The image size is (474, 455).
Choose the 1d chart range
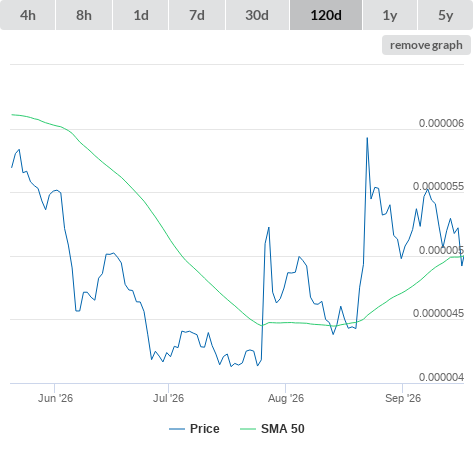(x=141, y=15)
